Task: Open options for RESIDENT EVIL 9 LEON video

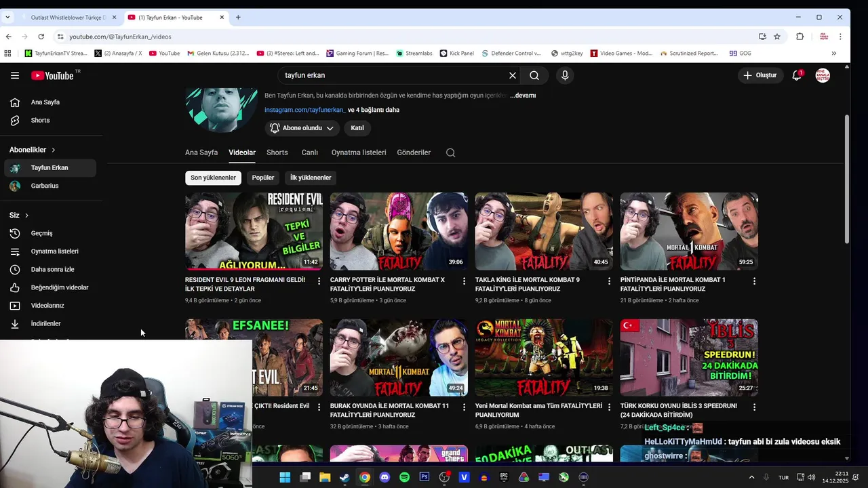Action: (319, 281)
